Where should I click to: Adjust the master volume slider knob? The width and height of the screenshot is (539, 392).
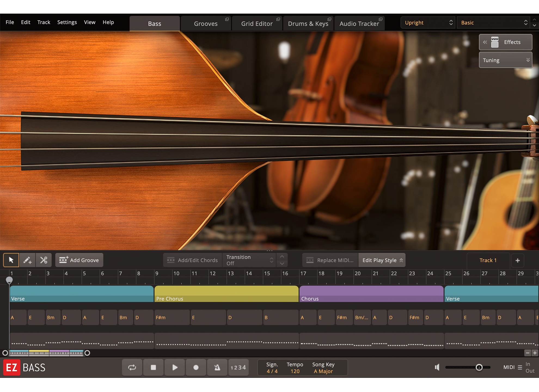(479, 367)
